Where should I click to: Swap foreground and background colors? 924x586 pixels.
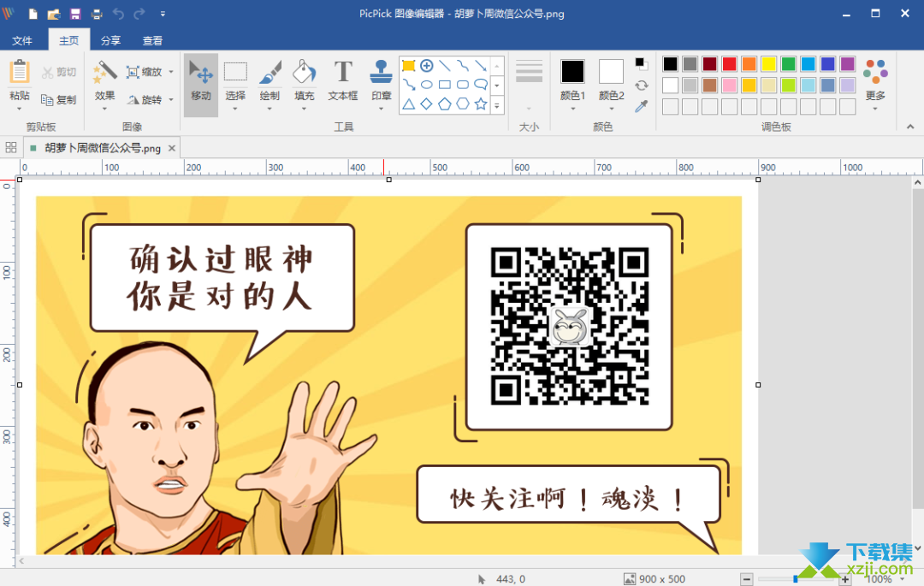pos(641,86)
